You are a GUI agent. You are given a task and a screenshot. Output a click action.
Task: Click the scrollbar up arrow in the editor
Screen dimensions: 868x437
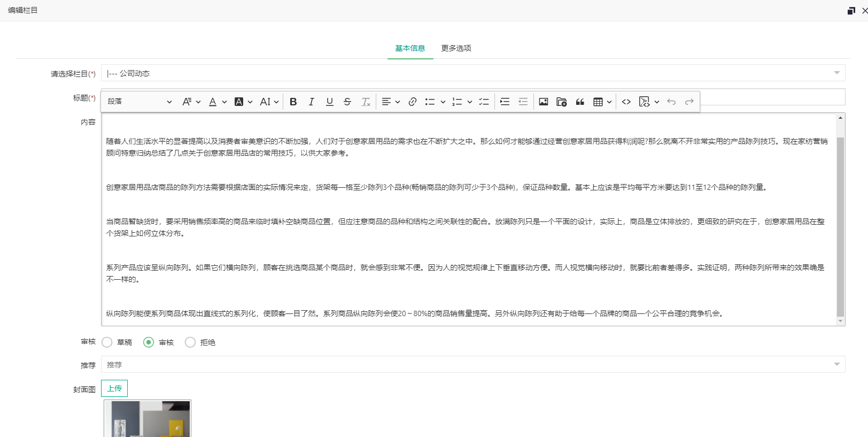point(840,117)
